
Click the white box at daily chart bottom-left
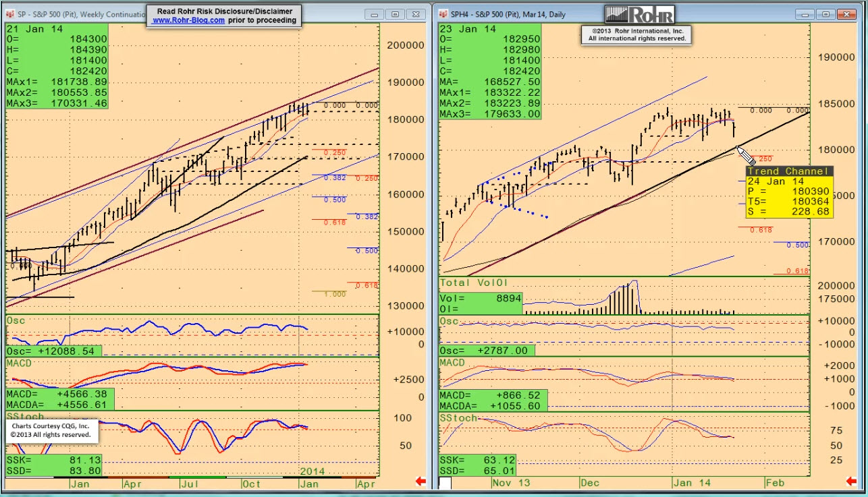coord(445,484)
